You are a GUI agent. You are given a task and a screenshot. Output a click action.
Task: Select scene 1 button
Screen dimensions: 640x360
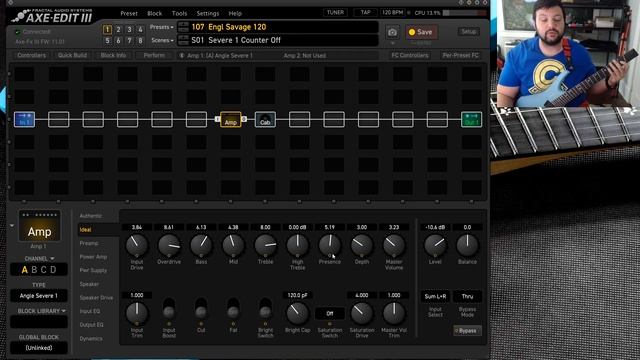107,29
